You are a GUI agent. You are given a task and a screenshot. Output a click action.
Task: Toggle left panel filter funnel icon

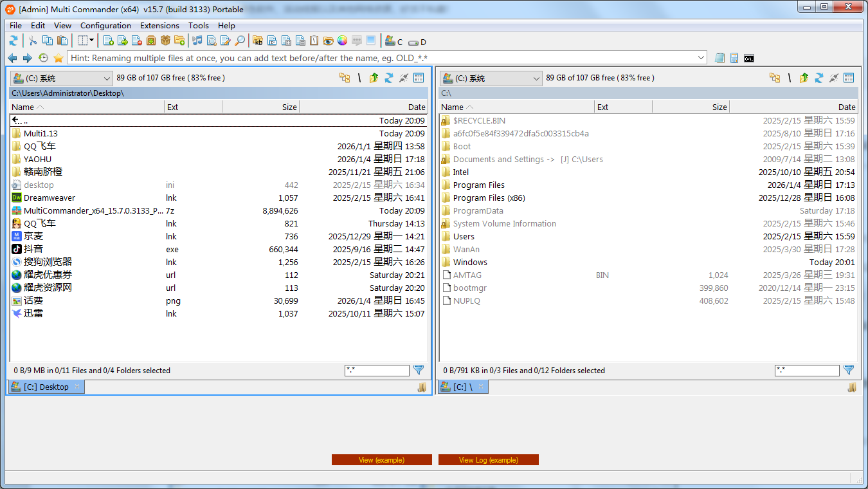(x=419, y=370)
